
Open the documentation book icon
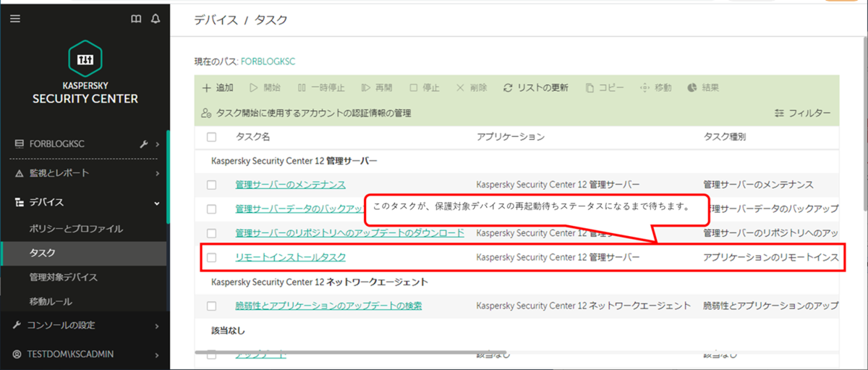coord(136,20)
